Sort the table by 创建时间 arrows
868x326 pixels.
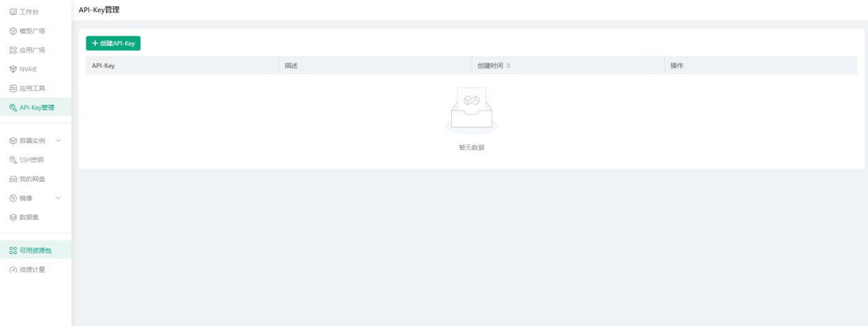pos(509,66)
